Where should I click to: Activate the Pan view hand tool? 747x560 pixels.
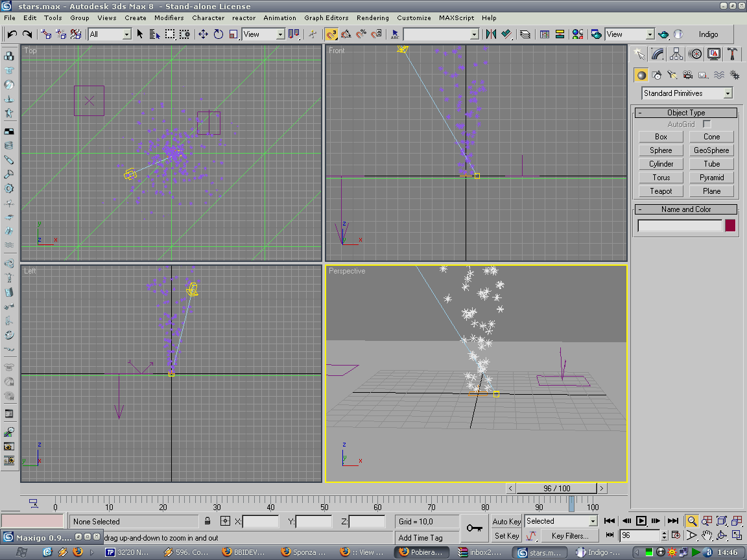pos(707,535)
